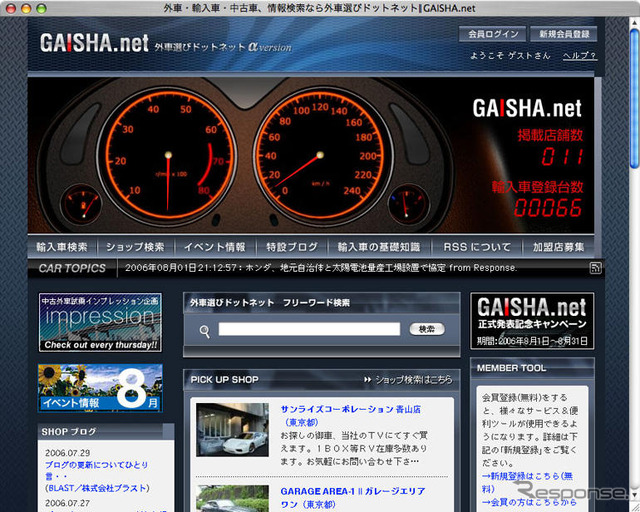Click the ようこそ ゲストさん welcome text
Viewport: 640px width, 512px height.
click(510, 56)
